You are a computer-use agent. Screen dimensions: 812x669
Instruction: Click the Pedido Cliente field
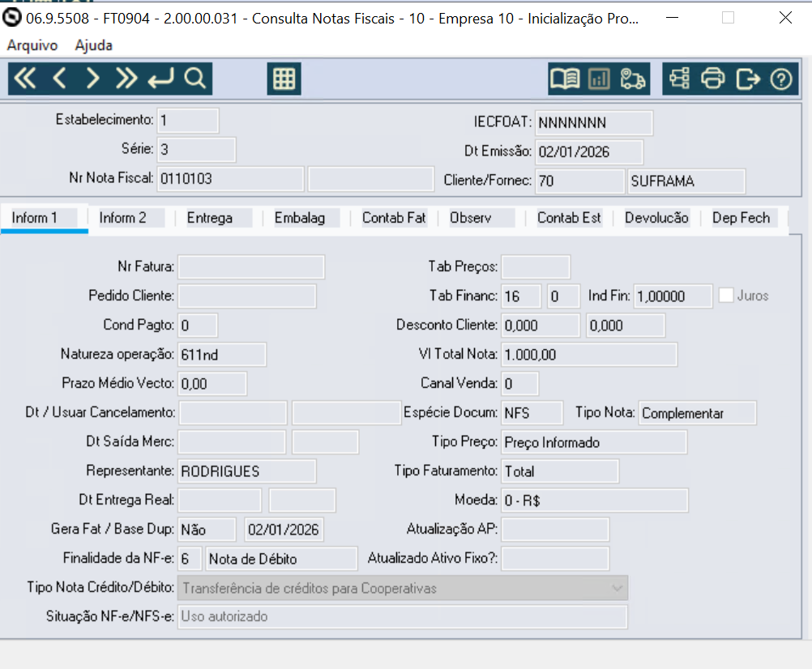[x=247, y=296]
